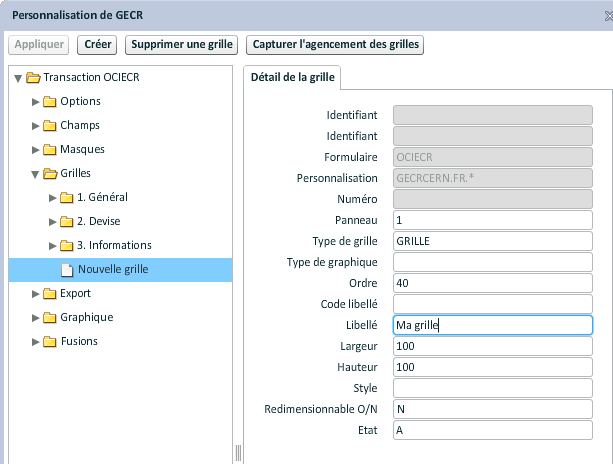Click the Export folder icon
The image size is (613, 464).
[x=49, y=293]
